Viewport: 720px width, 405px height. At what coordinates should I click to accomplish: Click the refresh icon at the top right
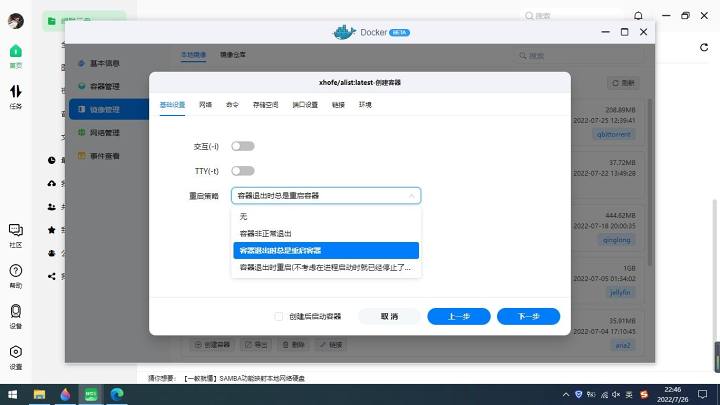[x=704, y=47]
